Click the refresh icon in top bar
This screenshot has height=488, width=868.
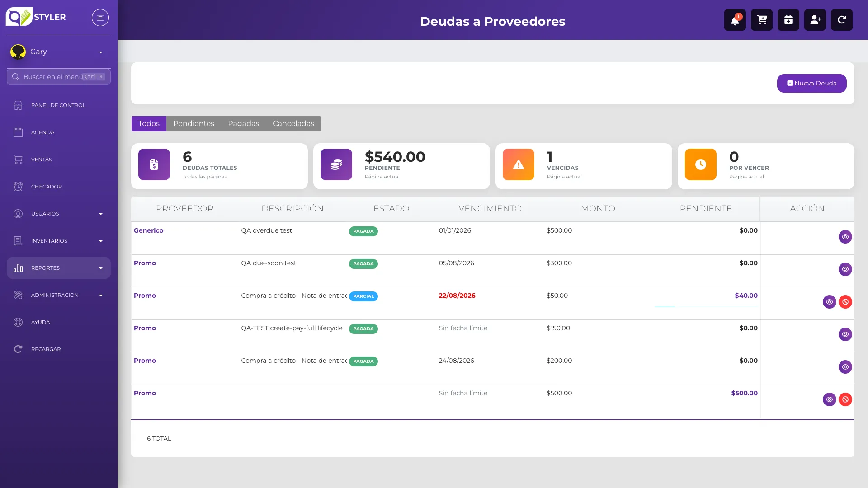coord(842,20)
